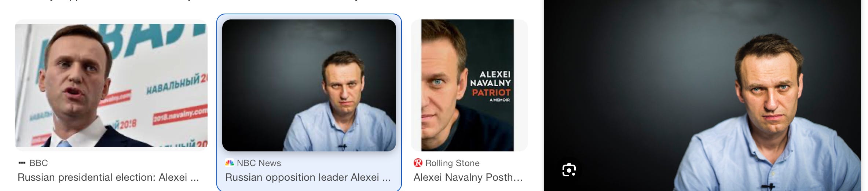The image size is (868, 191).
Task: Click the 'PATRIOT' text on the book cover
Action: pyautogui.click(x=491, y=92)
